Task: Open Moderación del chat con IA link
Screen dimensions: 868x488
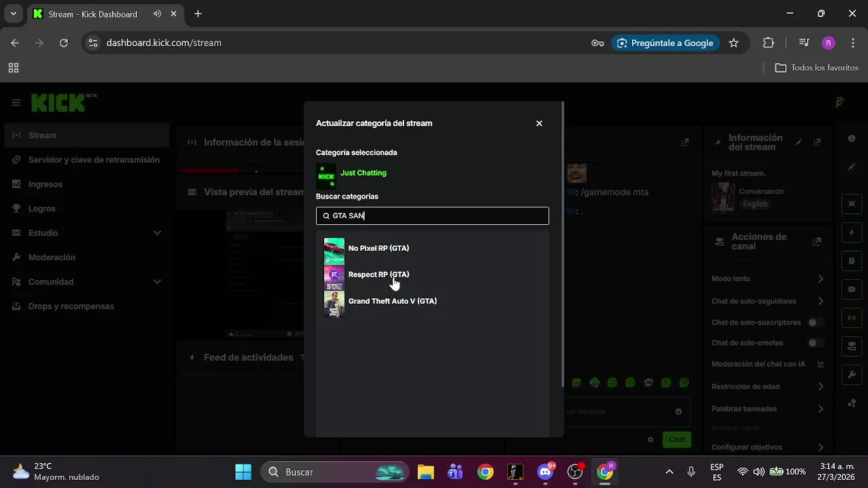Action: 768,364
